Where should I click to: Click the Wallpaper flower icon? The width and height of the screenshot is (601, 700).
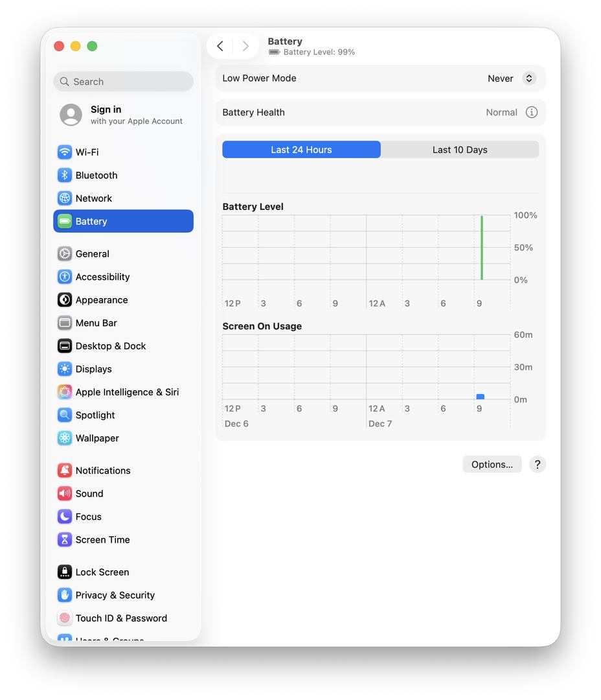[x=65, y=438]
